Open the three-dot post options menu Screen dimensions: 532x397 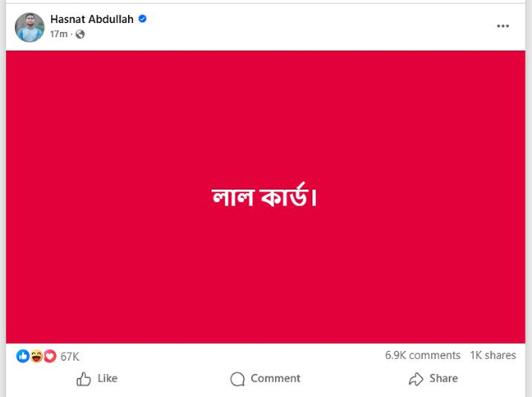pos(503,26)
